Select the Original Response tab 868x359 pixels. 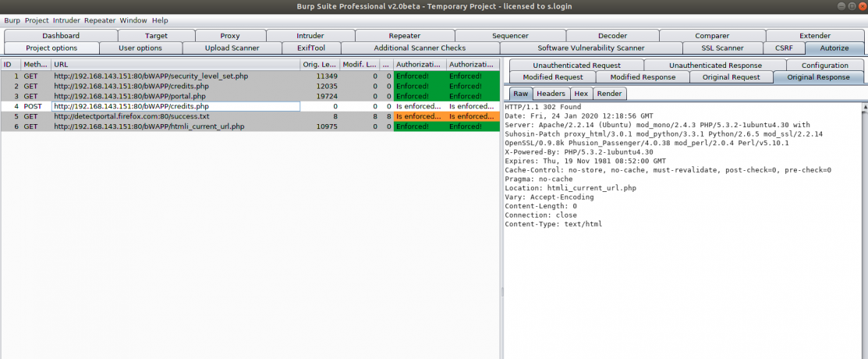click(818, 77)
